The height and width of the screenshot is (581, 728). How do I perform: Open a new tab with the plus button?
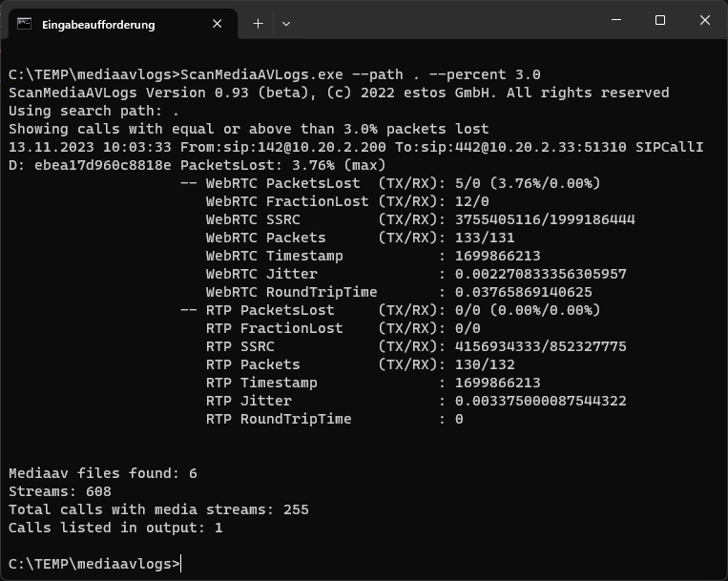point(258,24)
